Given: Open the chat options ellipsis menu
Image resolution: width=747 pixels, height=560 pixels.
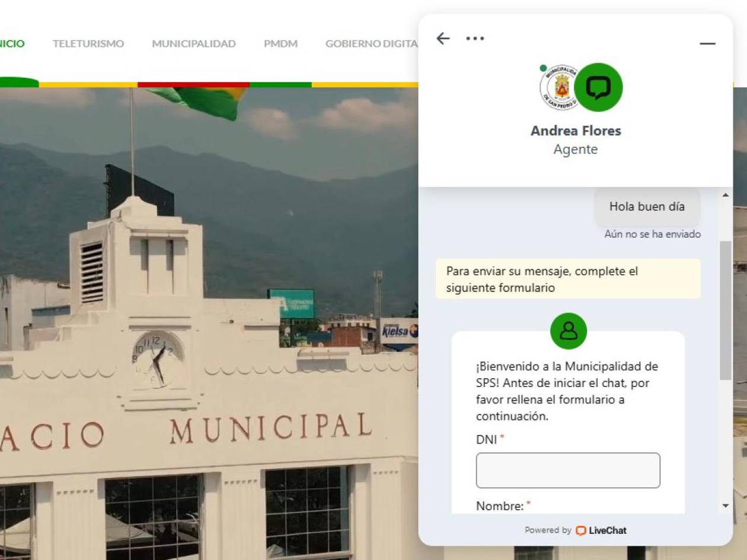Looking at the screenshot, I should [474, 38].
